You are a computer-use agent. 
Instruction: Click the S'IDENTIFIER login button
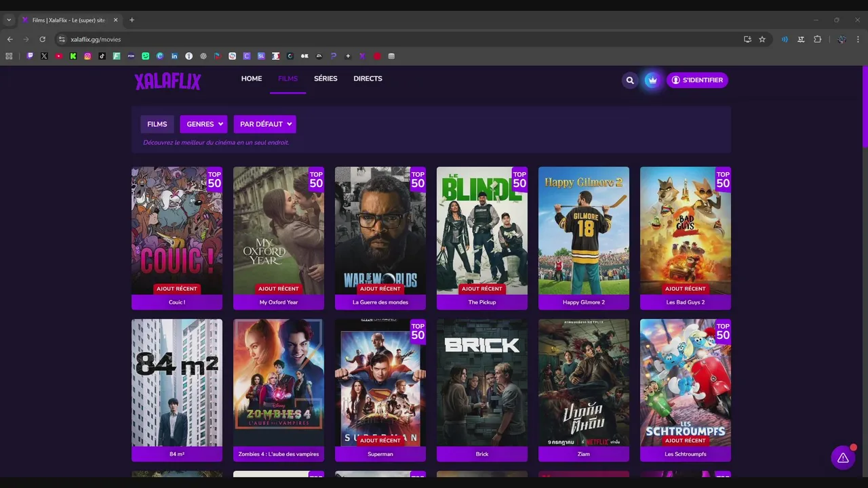[x=697, y=80]
